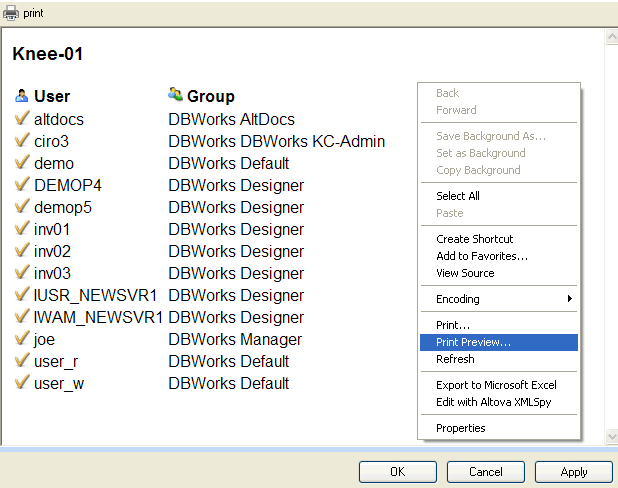The width and height of the screenshot is (618, 488).
Task: Open Properties from the context menu
Action: point(499,428)
